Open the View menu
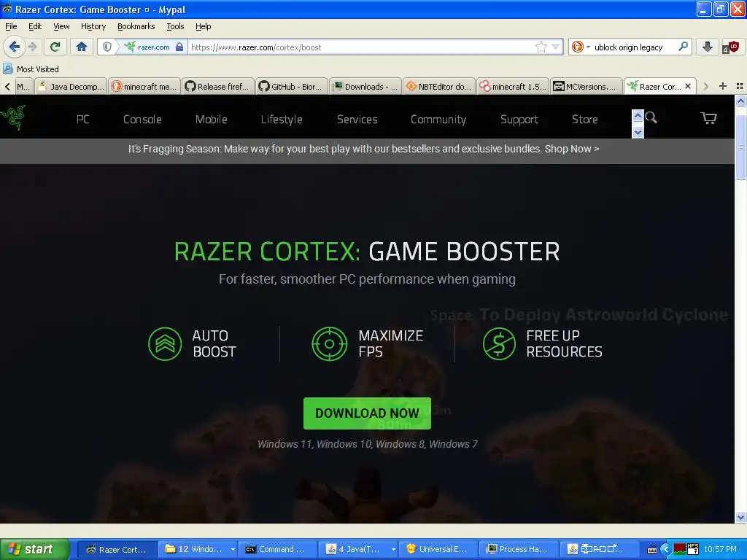The image size is (747, 560). 61,26
